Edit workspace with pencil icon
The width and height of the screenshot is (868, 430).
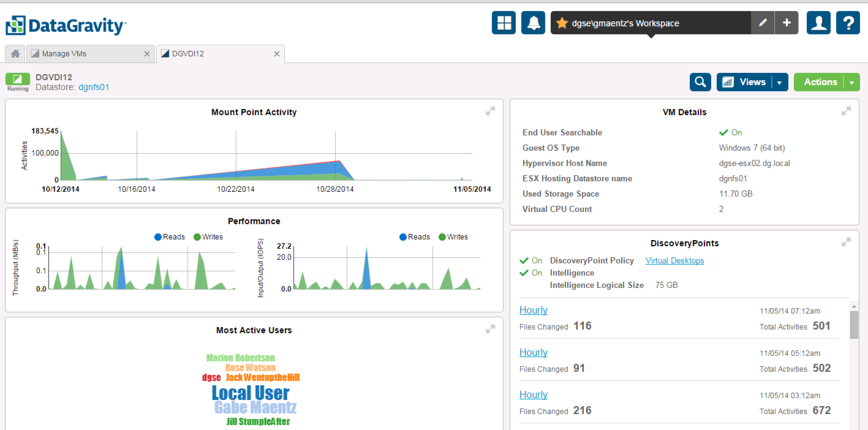(762, 23)
